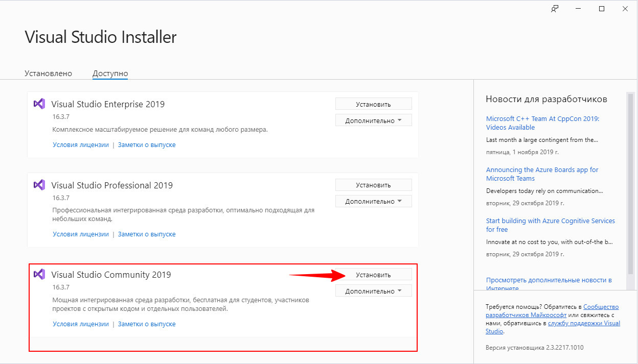Open Условия лицензии for Enterprise 2019
Image resolution: width=638 pixels, height=364 pixels.
(x=81, y=145)
